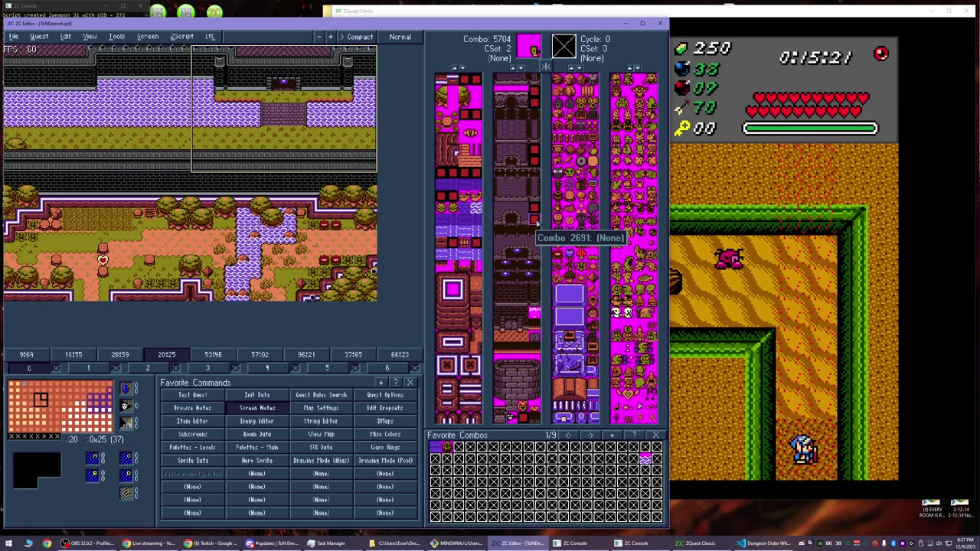Toggle the X checkbox beside layer 0

tap(57, 368)
